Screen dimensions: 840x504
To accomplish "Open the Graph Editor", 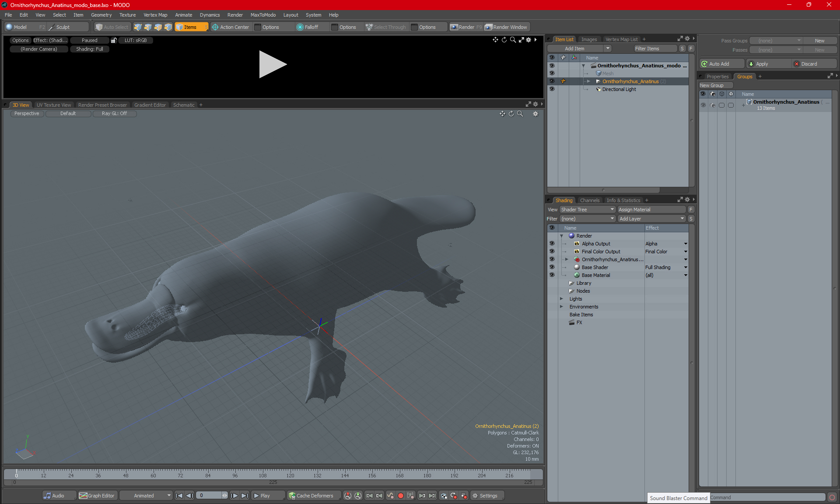I will pyautogui.click(x=97, y=496).
